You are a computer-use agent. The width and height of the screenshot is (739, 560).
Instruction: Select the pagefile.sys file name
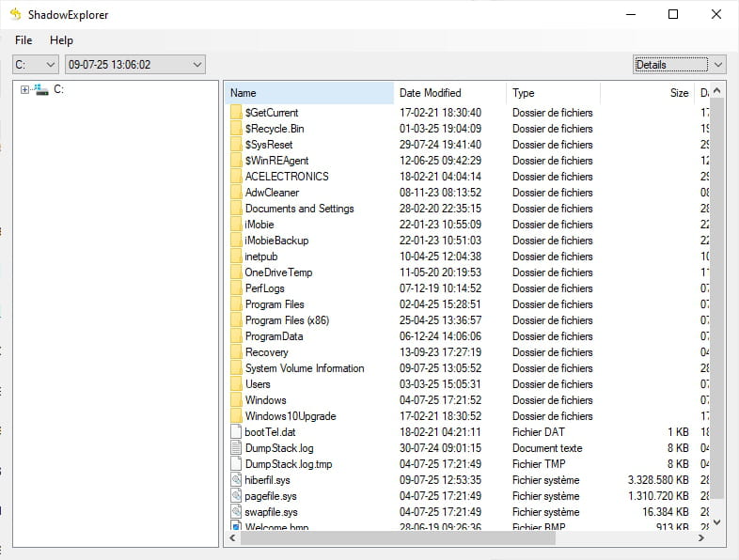click(271, 496)
